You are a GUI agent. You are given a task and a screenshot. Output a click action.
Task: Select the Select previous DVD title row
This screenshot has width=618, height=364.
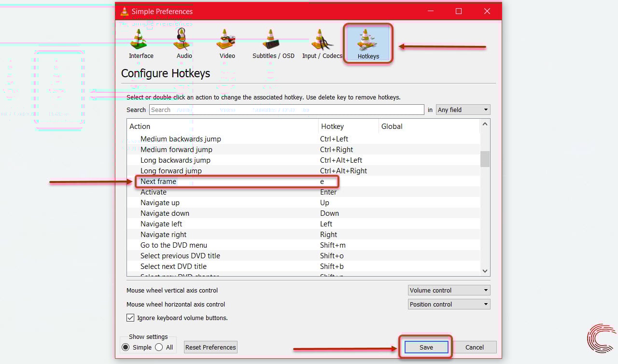304,256
